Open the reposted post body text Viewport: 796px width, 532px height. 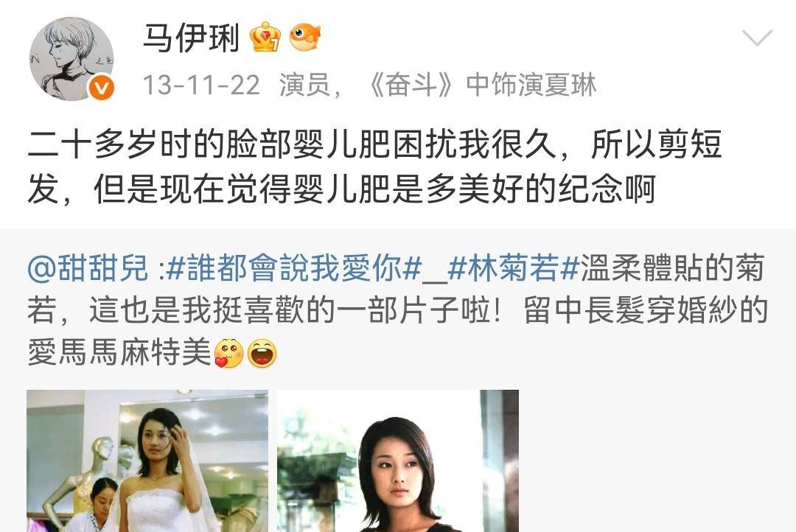coord(398,311)
